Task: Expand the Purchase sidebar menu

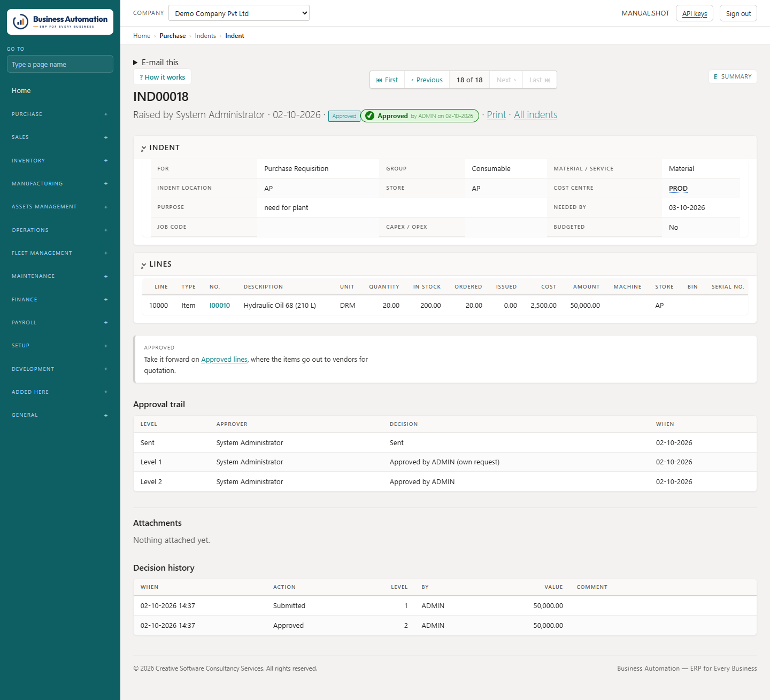Action: click(x=60, y=114)
